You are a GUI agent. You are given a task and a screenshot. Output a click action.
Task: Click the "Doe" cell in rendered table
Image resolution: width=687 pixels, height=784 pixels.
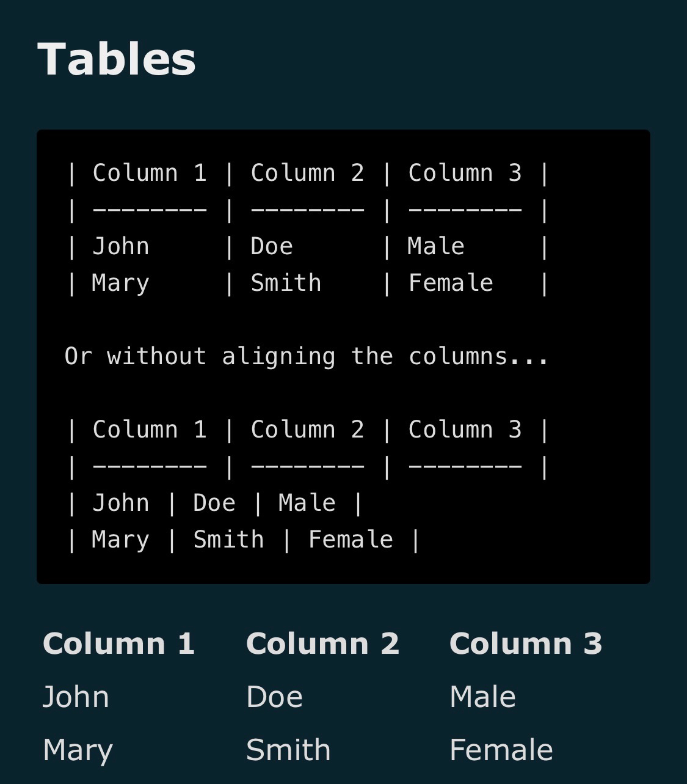pyautogui.click(x=274, y=697)
